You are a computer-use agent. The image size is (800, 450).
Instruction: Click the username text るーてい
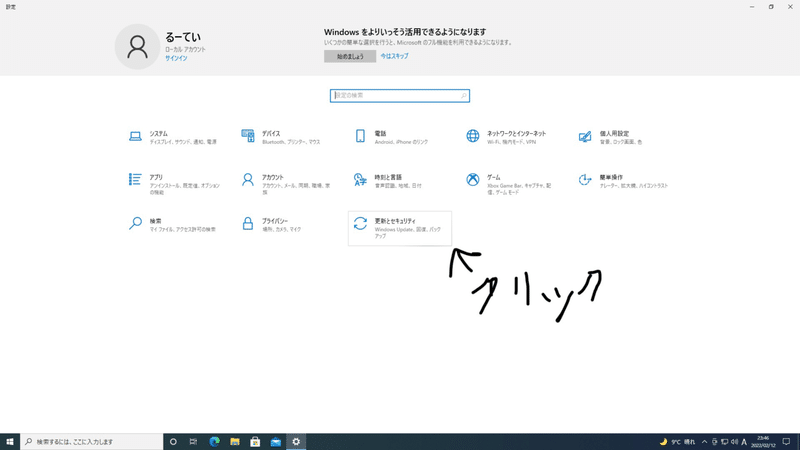pyautogui.click(x=183, y=37)
